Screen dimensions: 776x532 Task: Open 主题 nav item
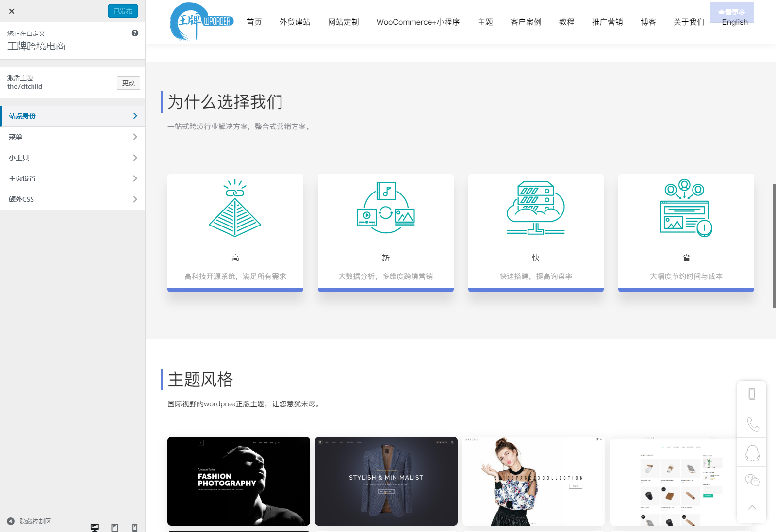pos(485,22)
